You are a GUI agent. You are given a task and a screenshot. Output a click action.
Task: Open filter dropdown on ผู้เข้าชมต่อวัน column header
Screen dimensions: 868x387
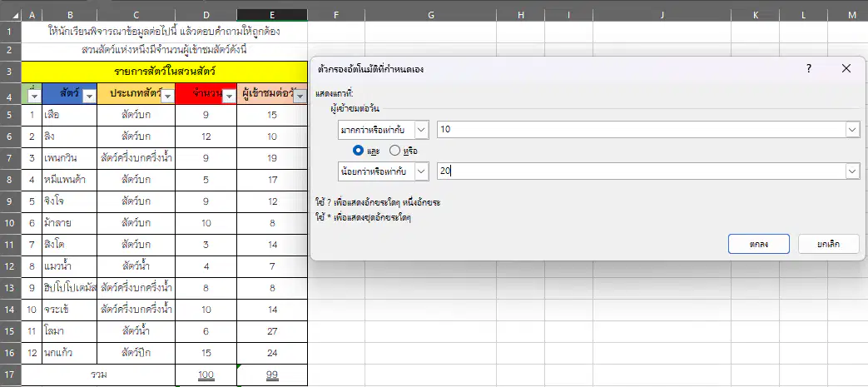[300, 97]
